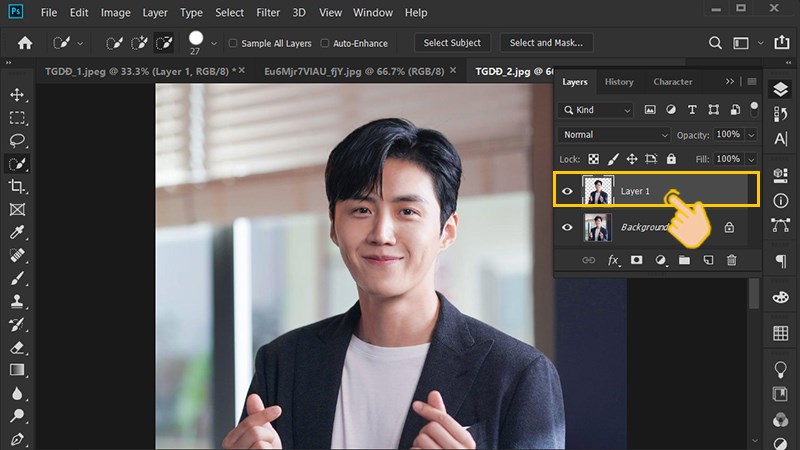Expand the Fill slider dropdown
The height and width of the screenshot is (450, 800).
click(x=751, y=159)
